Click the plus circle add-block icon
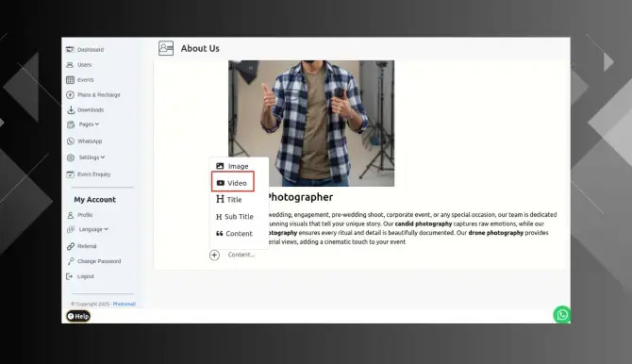Image resolution: width=632 pixels, height=364 pixels. pos(214,255)
